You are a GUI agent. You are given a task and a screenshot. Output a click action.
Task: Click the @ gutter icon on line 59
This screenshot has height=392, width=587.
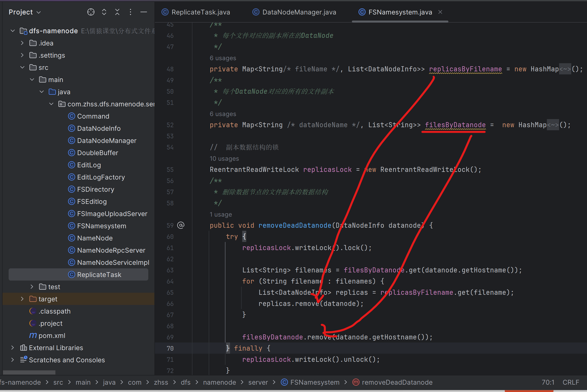click(x=181, y=225)
